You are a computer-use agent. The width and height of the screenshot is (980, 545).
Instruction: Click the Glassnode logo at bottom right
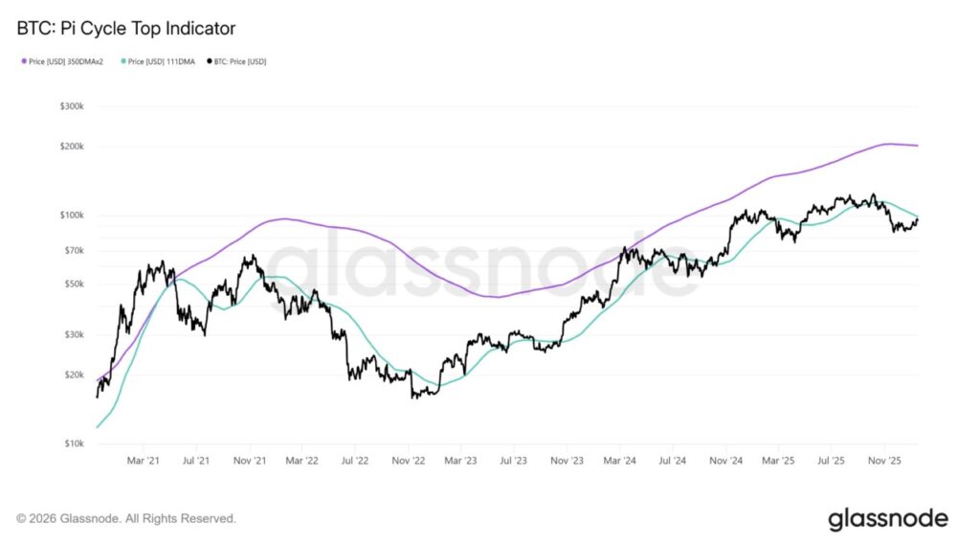click(x=887, y=519)
